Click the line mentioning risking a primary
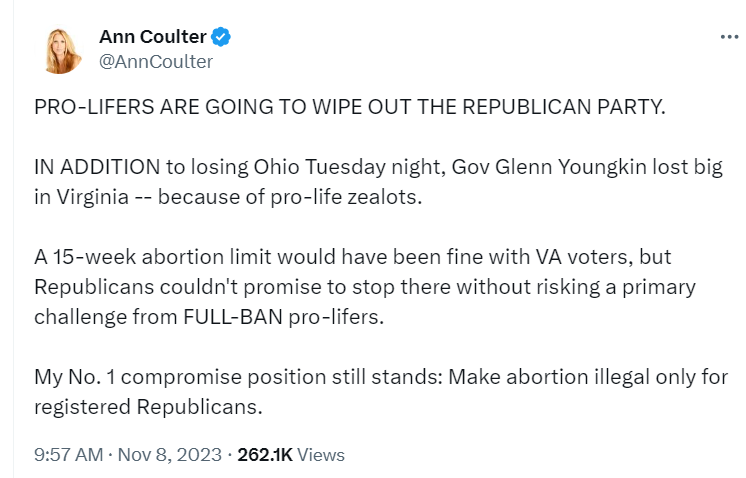746x478 pixels. click(x=365, y=287)
